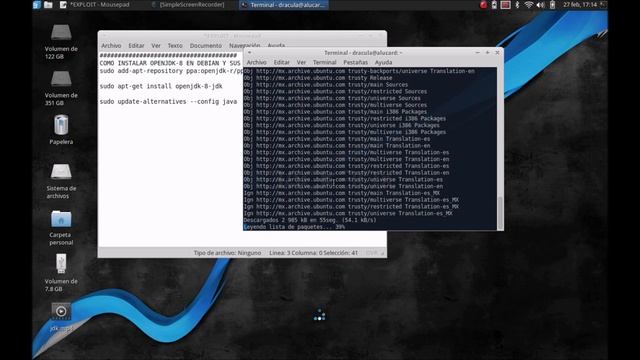Maximize the Terminal window
Screen dimensions: 640x360
pyautogui.click(x=487, y=53)
